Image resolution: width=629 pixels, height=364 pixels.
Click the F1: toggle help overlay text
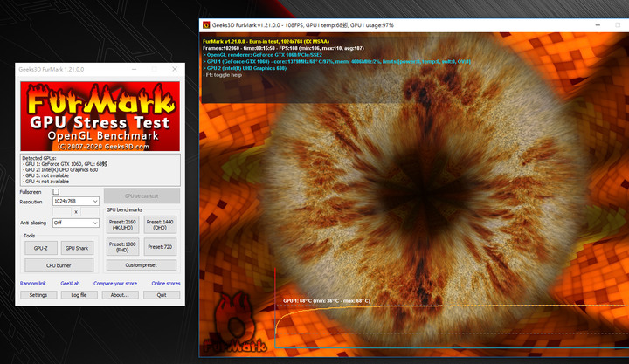pyautogui.click(x=222, y=75)
